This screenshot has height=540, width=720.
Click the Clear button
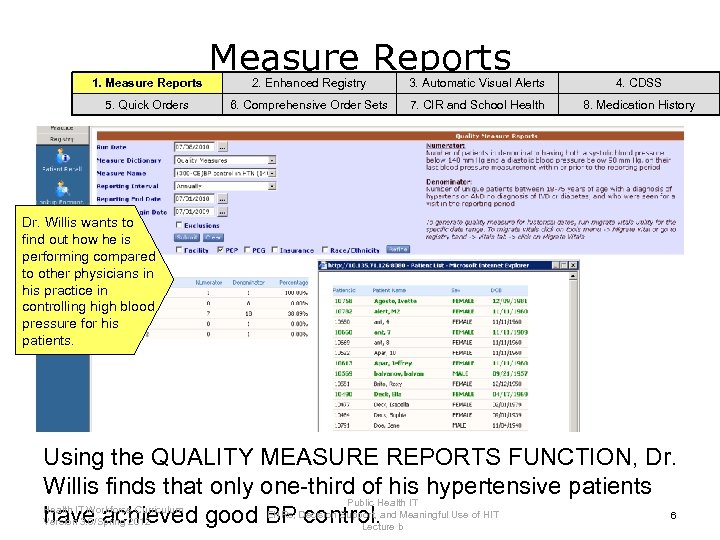click(213, 237)
